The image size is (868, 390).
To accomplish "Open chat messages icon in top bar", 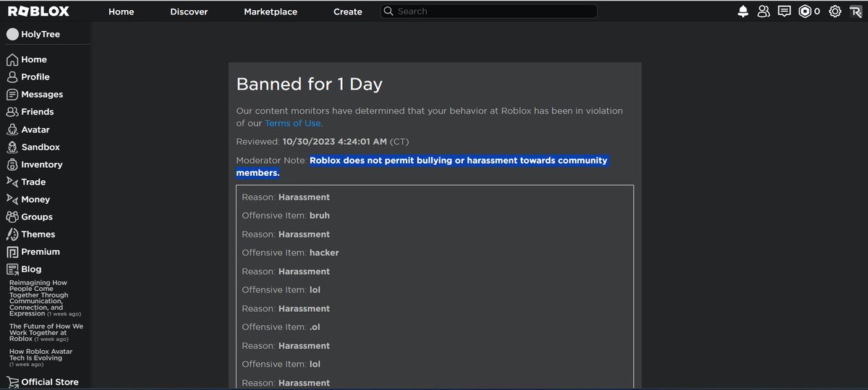I will tap(784, 11).
